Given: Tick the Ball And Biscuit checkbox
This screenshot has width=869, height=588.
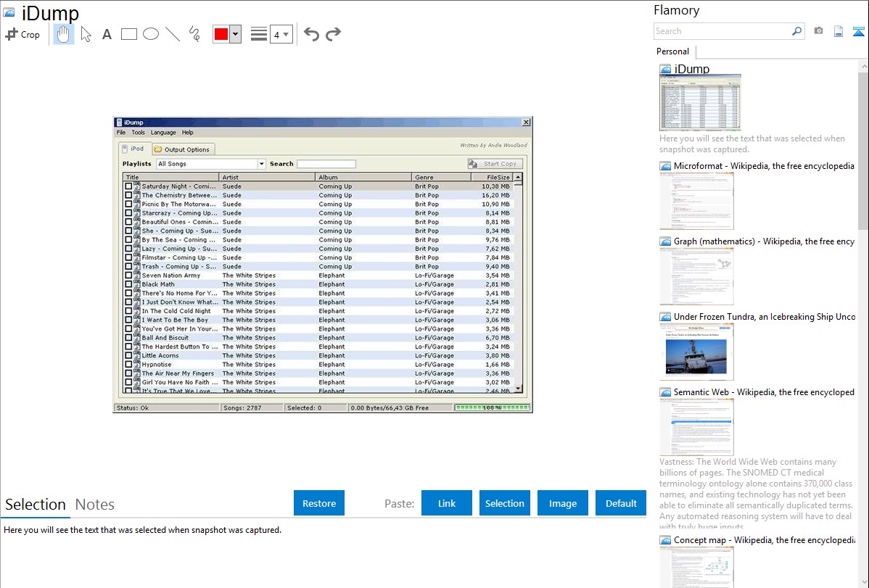Looking at the screenshot, I should pyautogui.click(x=128, y=338).
